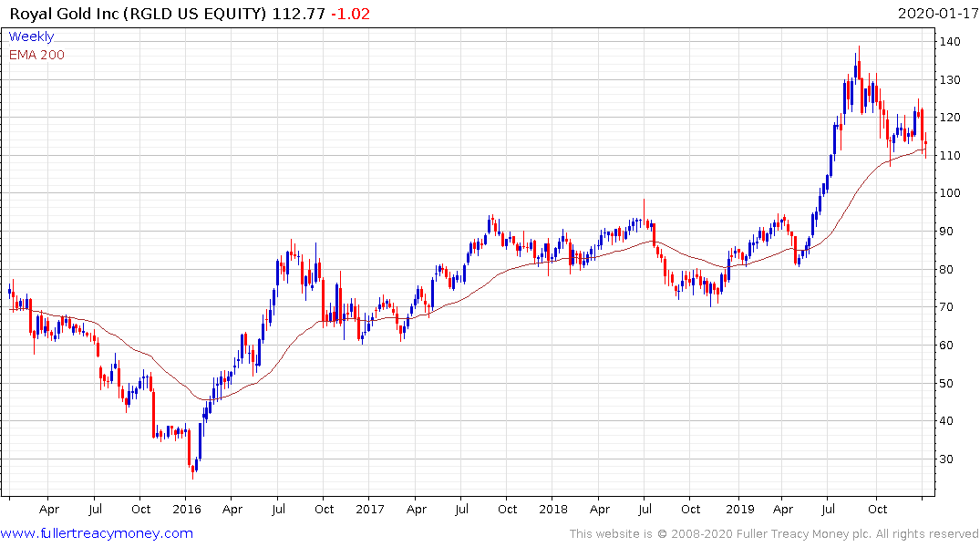Click the 2017 year label on time axis
Screen dimensions: 980x547
coord(369,509)
